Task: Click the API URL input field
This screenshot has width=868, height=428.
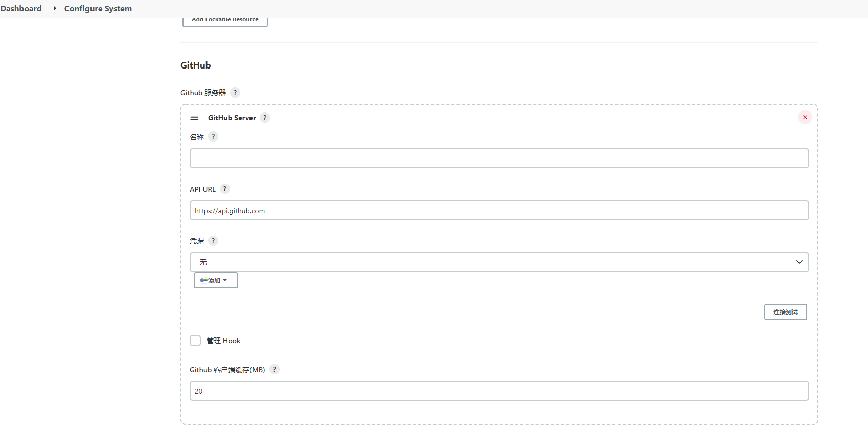Action: [x=499, y=211]
